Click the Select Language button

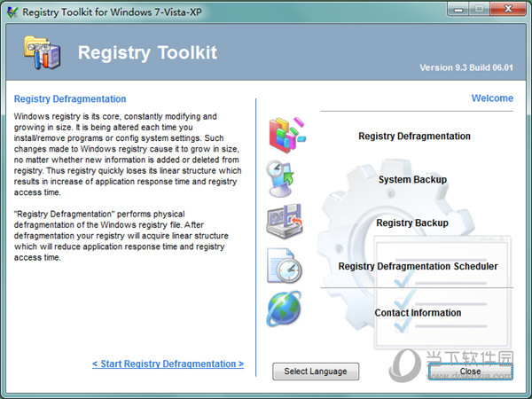tap(316, 372)
